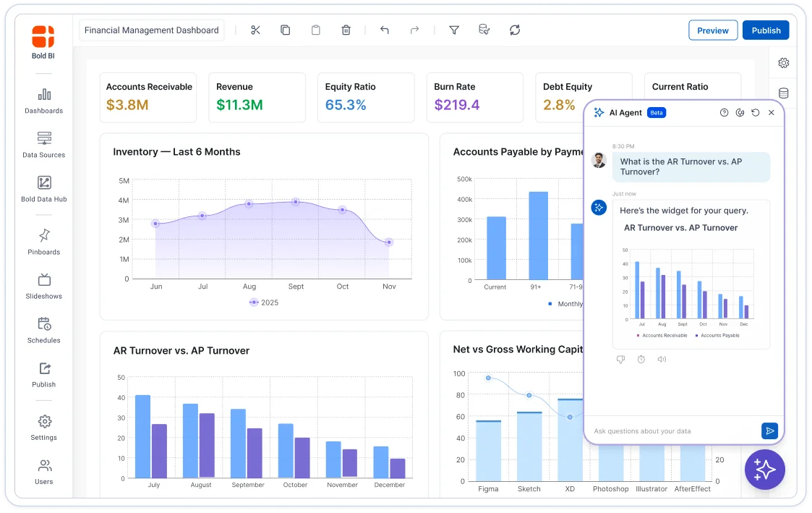Reset the AI Agent conversation
Viewport: 812px width, 513px height.
[756, 112]
